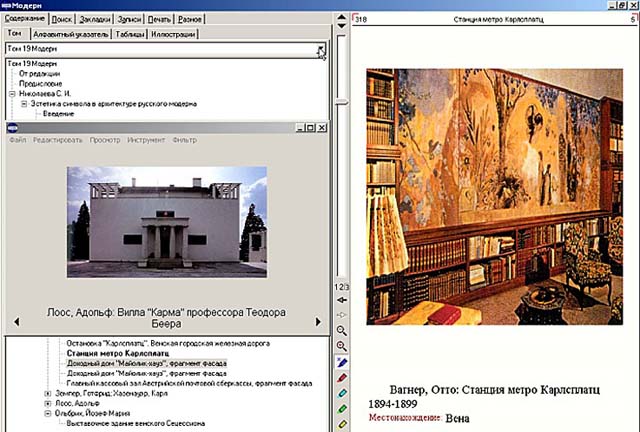Click the vertical page slider handle

[x=342, y=101]
